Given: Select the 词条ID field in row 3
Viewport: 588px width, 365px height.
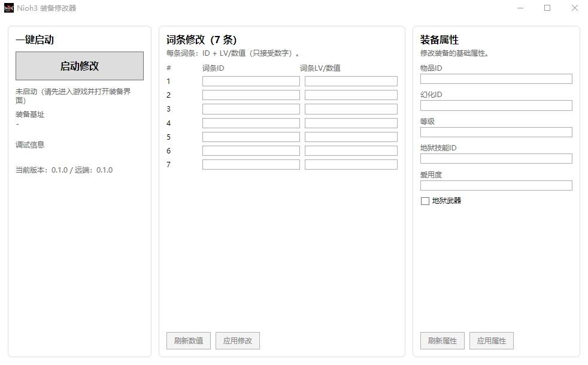Looking at the screenshot, I should (x=251, y=109).
